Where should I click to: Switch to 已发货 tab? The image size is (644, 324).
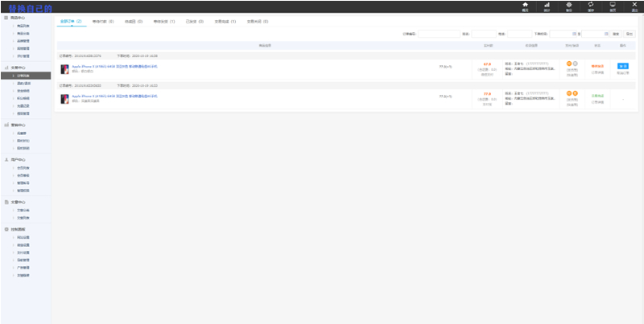click(x=192, y=21)
